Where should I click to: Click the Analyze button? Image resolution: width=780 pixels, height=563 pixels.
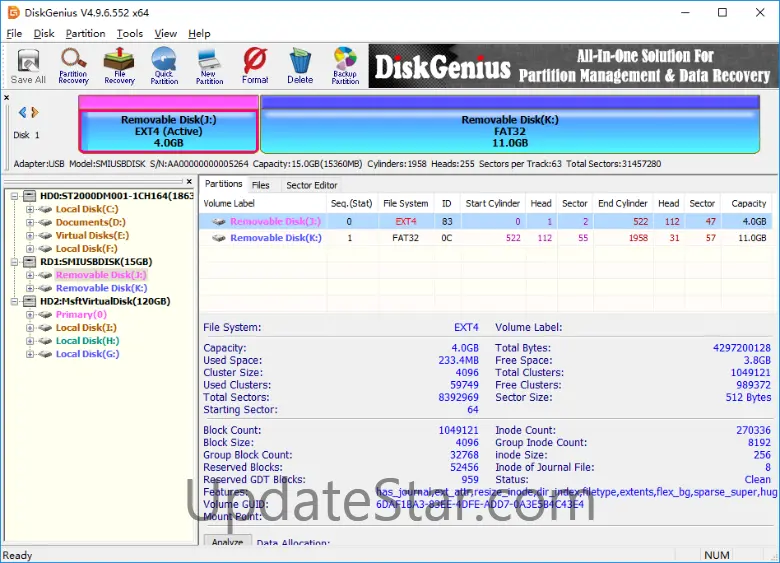(228, 543)
